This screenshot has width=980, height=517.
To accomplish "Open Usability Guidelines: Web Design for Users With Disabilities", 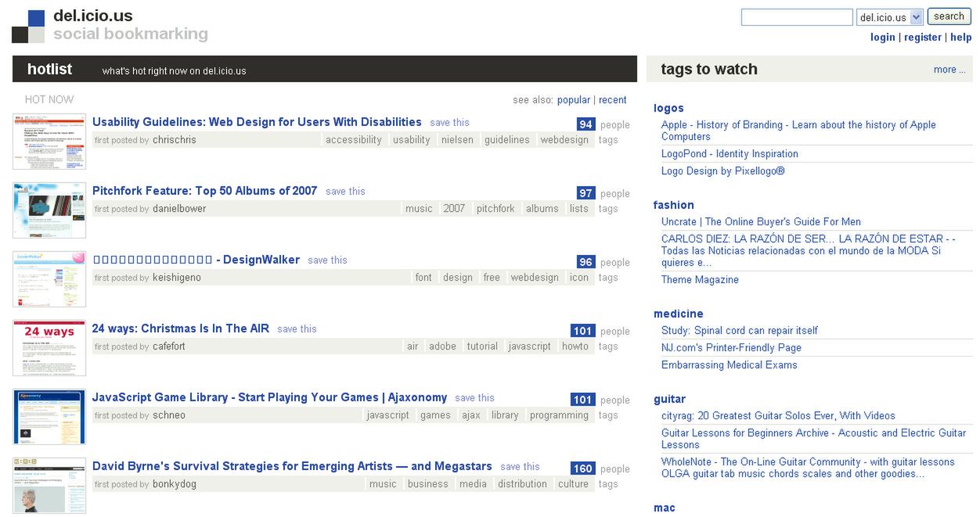I will pyautogui.click(x=257, y=122).
